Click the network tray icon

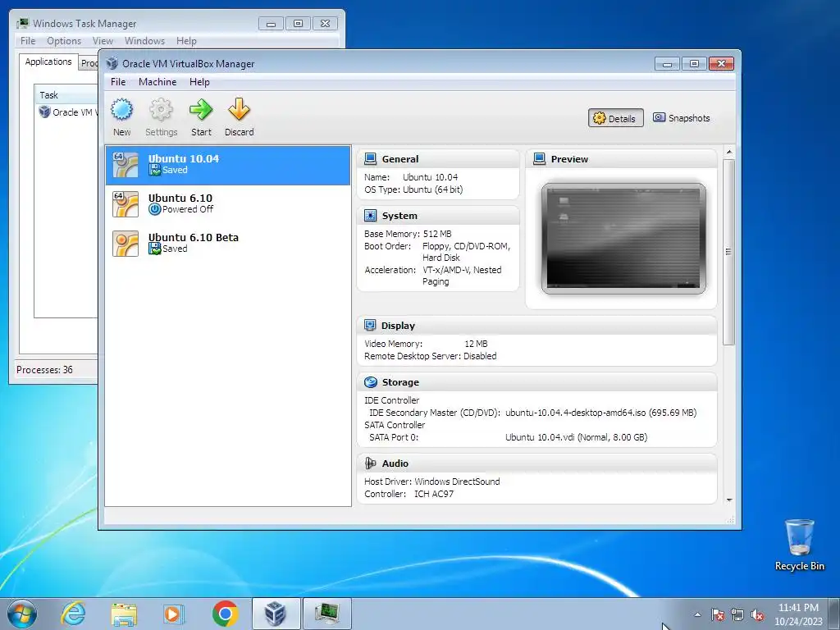coord(737,614)
